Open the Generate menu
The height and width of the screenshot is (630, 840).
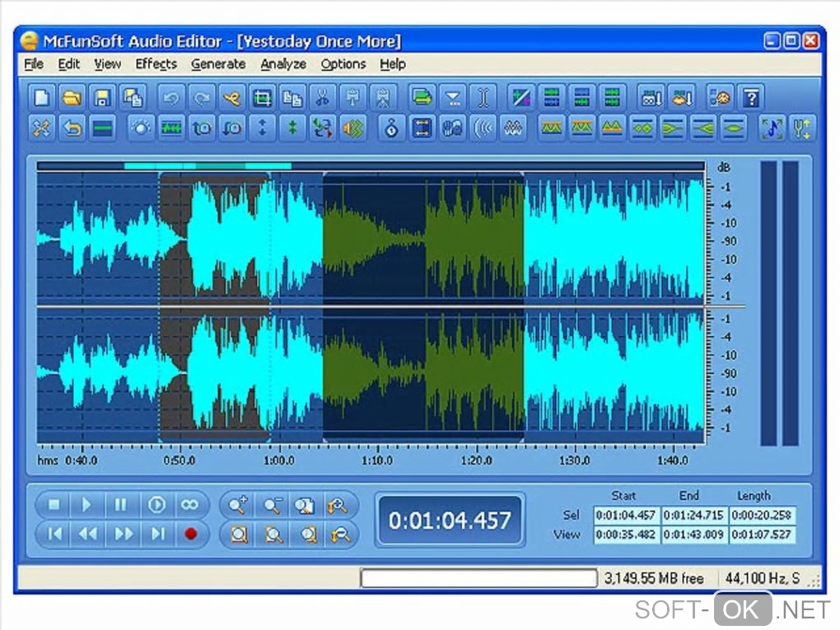[x=218, y=64]
